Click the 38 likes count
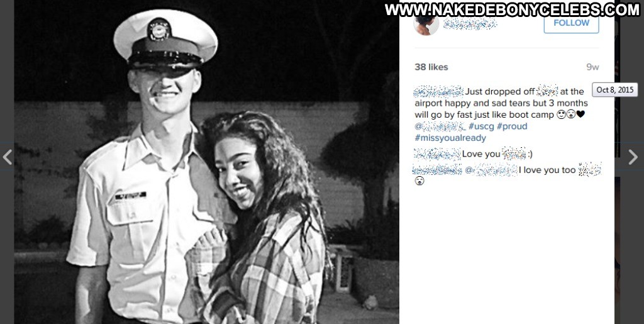 click(431, 67)
